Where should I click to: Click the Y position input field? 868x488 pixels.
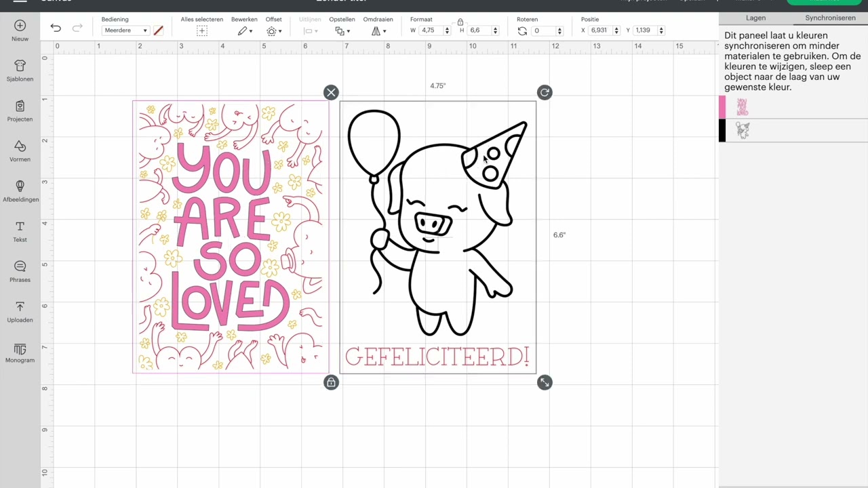pos(644,30)
